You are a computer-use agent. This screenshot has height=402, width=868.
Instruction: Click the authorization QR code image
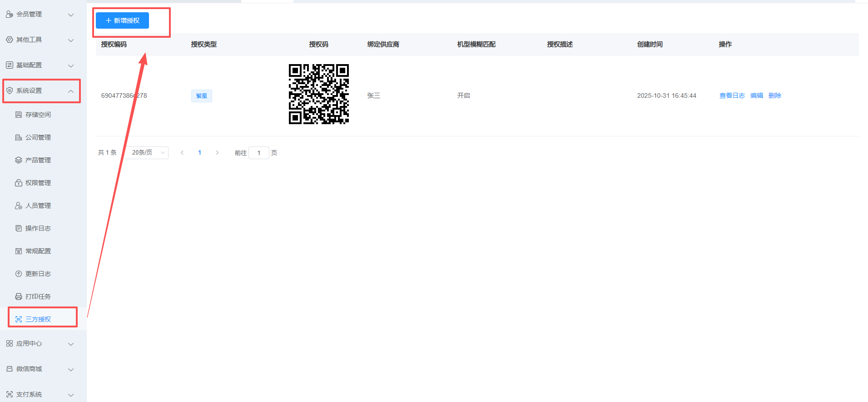(x=318, y=94)
